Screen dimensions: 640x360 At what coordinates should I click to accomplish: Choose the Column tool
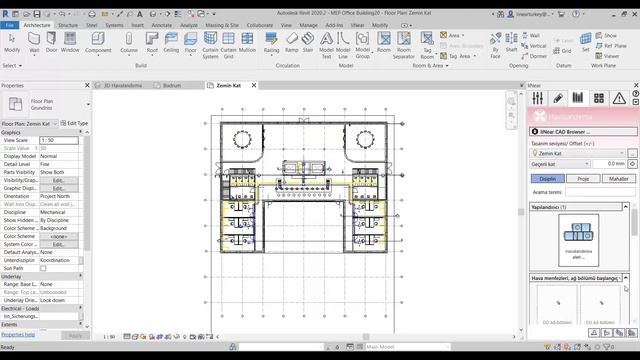(x=129, y=42)
